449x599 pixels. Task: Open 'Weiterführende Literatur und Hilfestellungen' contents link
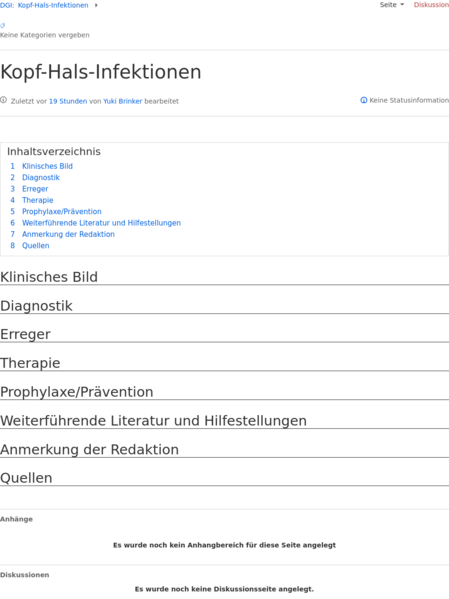pos(101,223)
